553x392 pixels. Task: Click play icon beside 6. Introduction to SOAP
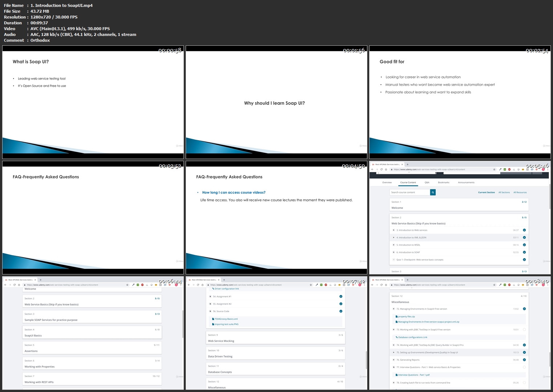(393, 252)
